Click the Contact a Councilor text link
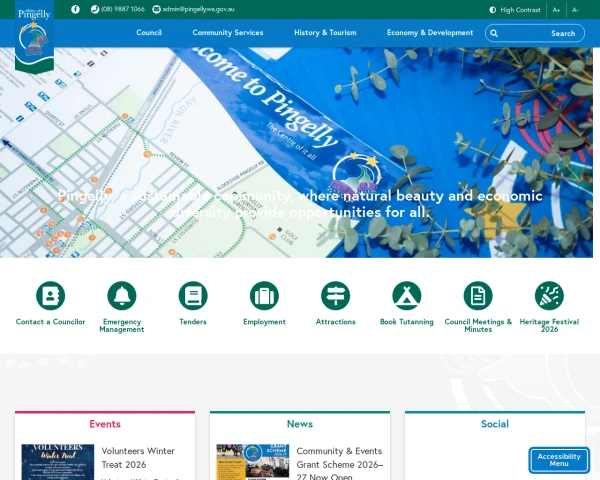Screen dimensions: 600x480 click(x=51, y=322)
